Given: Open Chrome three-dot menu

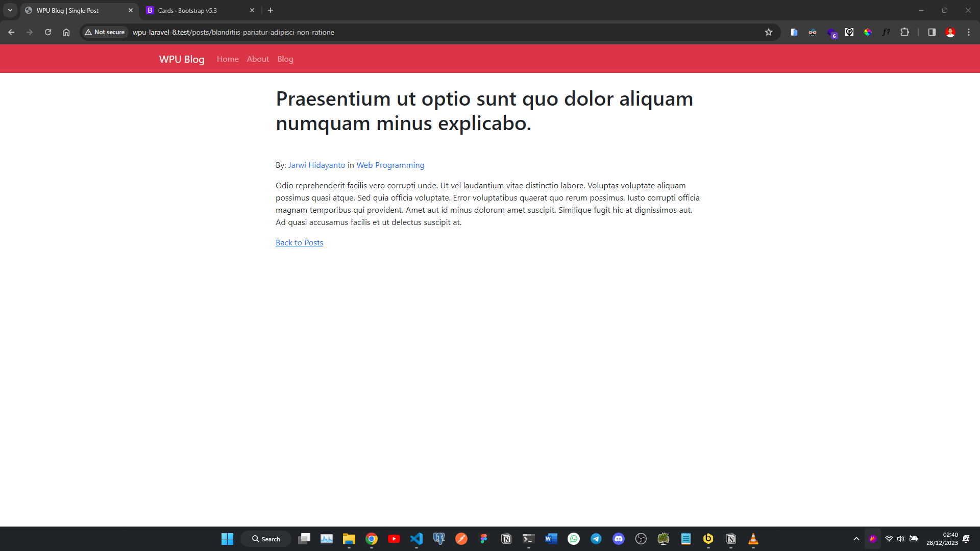Looking at the screenshot, I should tap(969, 32).
